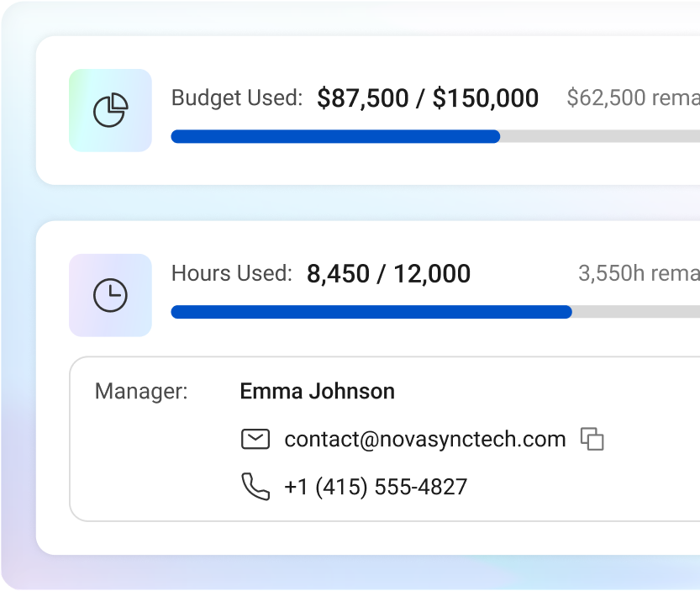This screenshot has height=591, width=700.
Task: Click the $62,500 remaining text
Action: 633,98
